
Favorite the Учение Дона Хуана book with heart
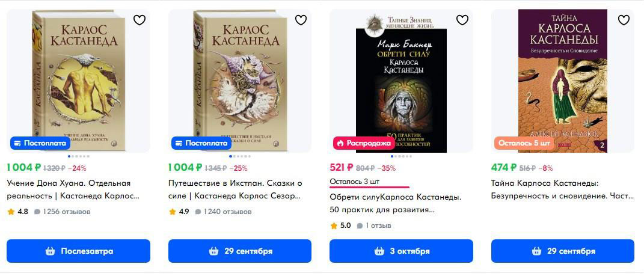click(x=140, y=20)
